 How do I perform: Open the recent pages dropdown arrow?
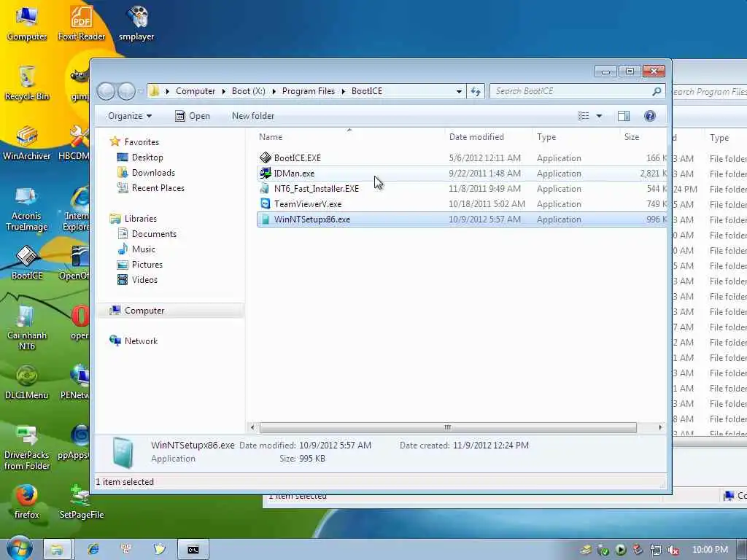[141, 91]
